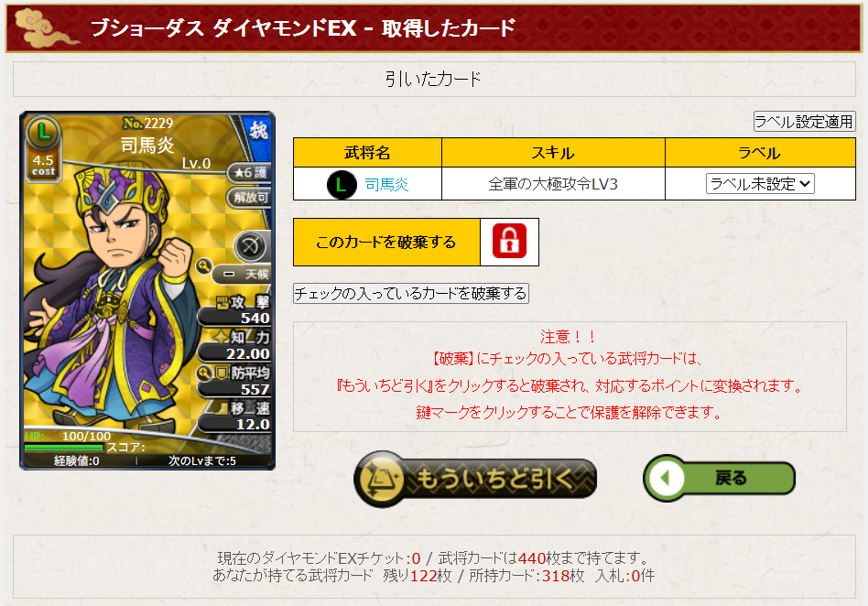Click the もういちど引く draw again button
Viewport: 868px width, 606px height.
475,480
